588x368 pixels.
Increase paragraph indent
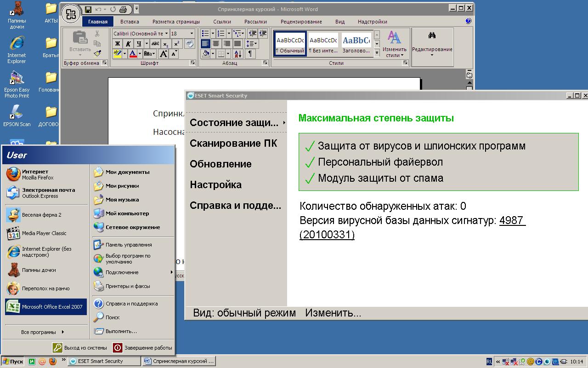click(x=263, y=34)
